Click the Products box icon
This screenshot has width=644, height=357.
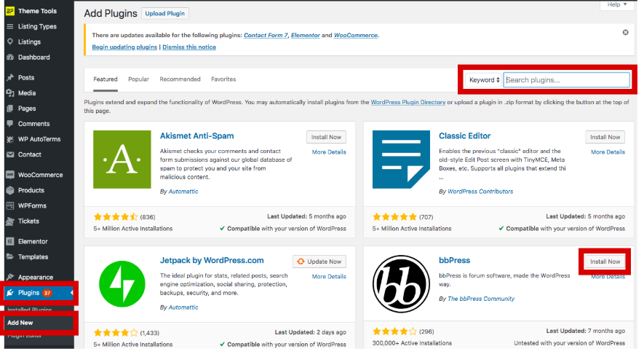tap(10, 190)
